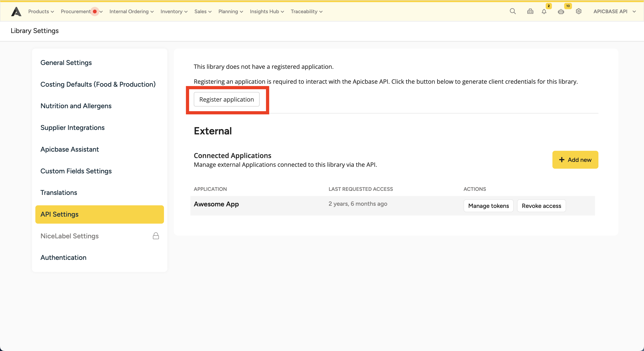644x351 pixels.
Task: Click the Apicbase logo icon
Action: tap(16, 12)
